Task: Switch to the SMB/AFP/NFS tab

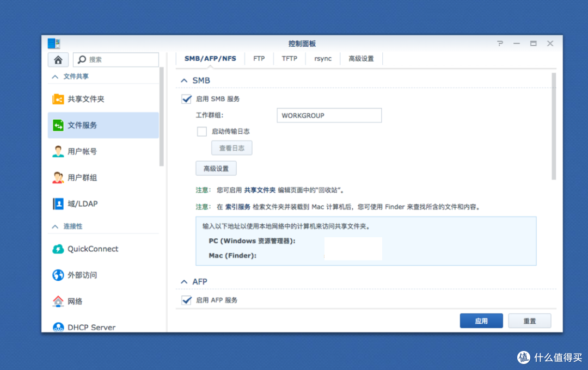Action: (210, 58)
